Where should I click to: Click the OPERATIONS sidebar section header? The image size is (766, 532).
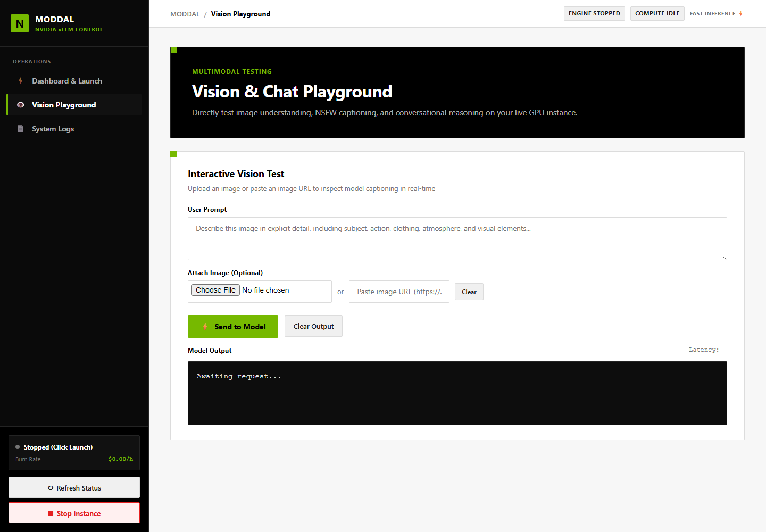(x=32, y=62)
